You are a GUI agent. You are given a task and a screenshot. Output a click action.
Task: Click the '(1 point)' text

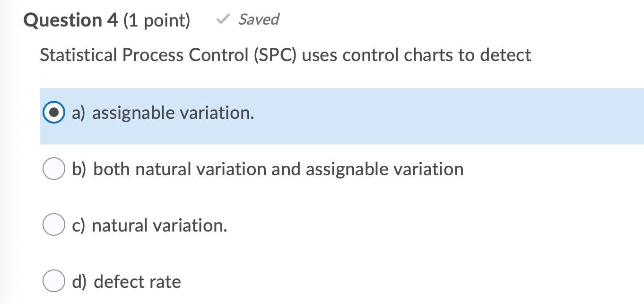157,20
